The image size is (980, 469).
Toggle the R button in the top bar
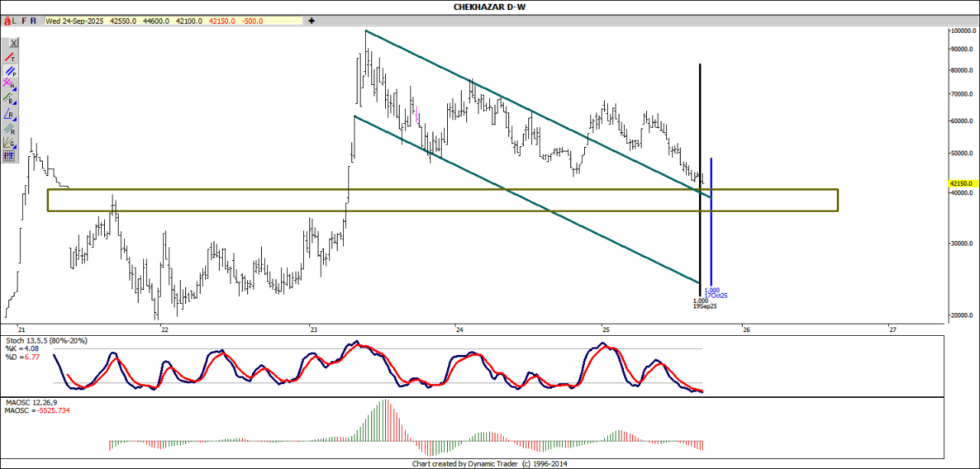point(33,21)
